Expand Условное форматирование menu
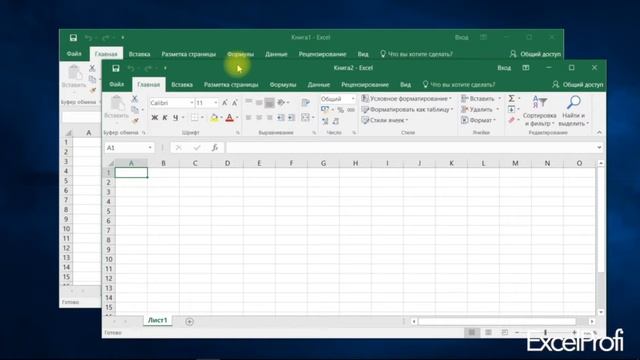The height and width of the screenshot is (360, 640). coord(407,98)
